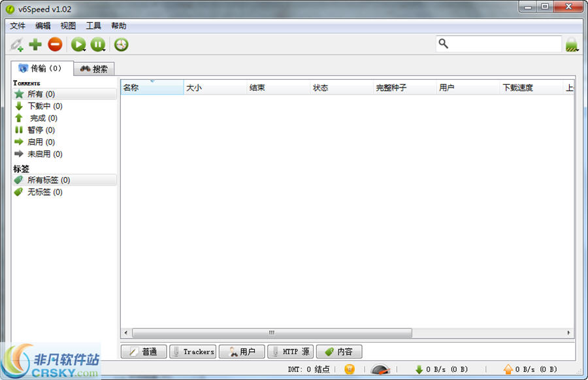Click the speedometer icon in status bar
This screenshot has width=588, height=380.
382,369
